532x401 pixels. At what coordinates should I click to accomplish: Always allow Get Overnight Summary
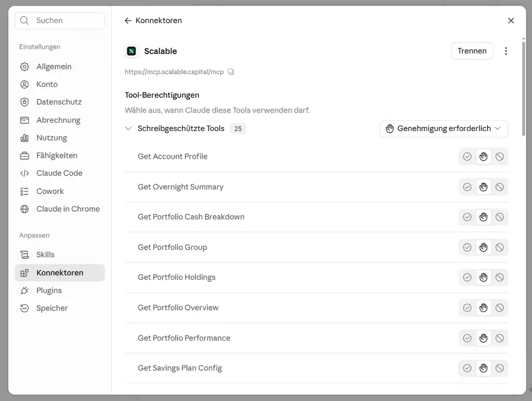coord(467,187)
